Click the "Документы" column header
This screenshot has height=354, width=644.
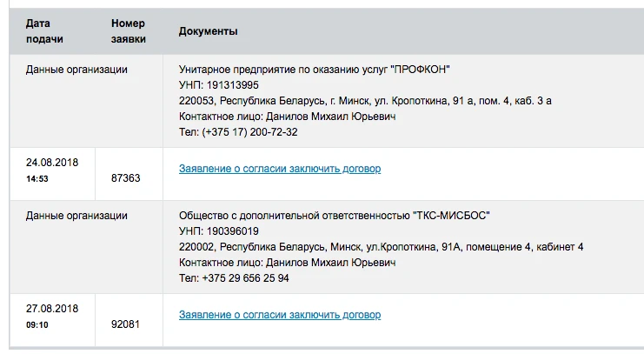click(x=209, y=31)
